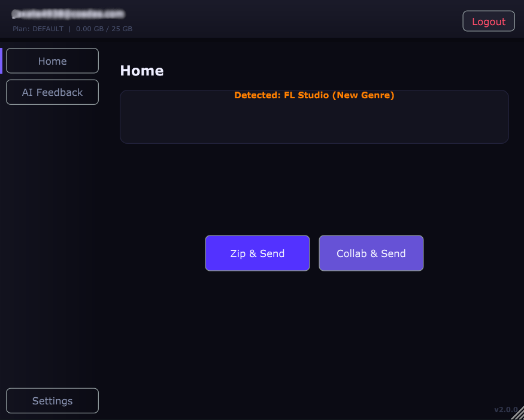Select AI Feedback in the sidebar
Viewport: 524px width, 420px height.
[52, 92]
